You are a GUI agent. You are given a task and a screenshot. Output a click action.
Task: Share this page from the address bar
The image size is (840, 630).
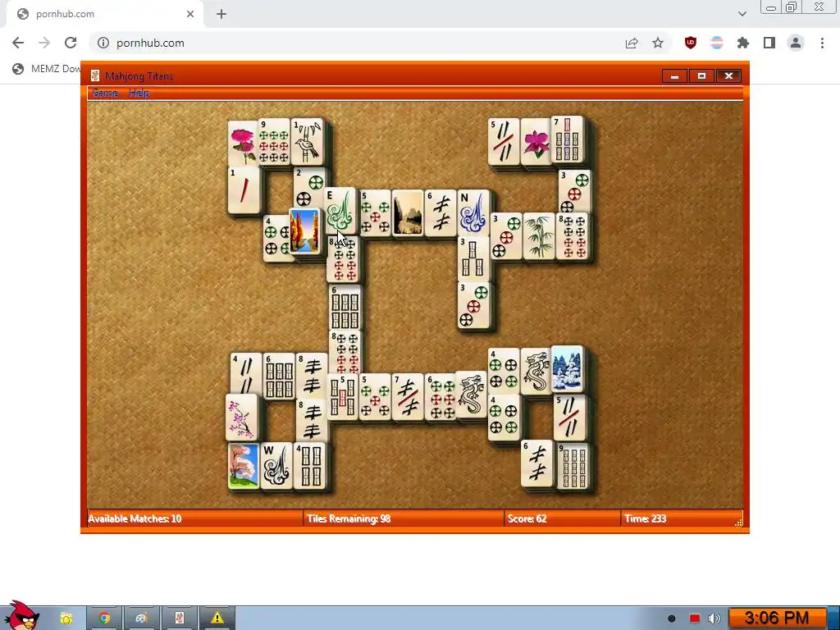click(632, 43)
